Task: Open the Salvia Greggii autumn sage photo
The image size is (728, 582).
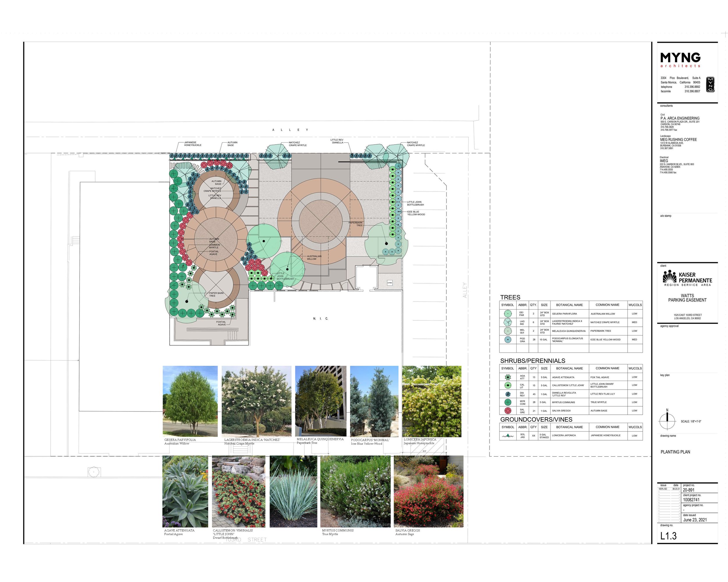Action: pos(428,491)
